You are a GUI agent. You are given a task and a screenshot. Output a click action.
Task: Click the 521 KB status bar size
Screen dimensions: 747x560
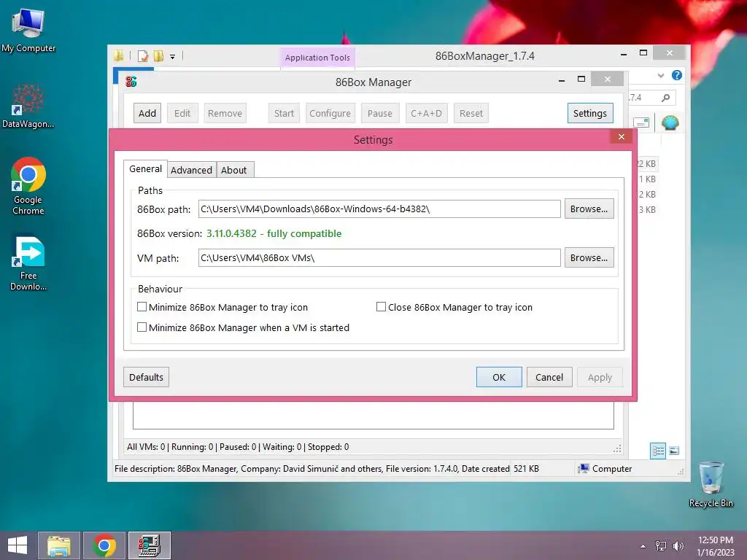[526, 469]
